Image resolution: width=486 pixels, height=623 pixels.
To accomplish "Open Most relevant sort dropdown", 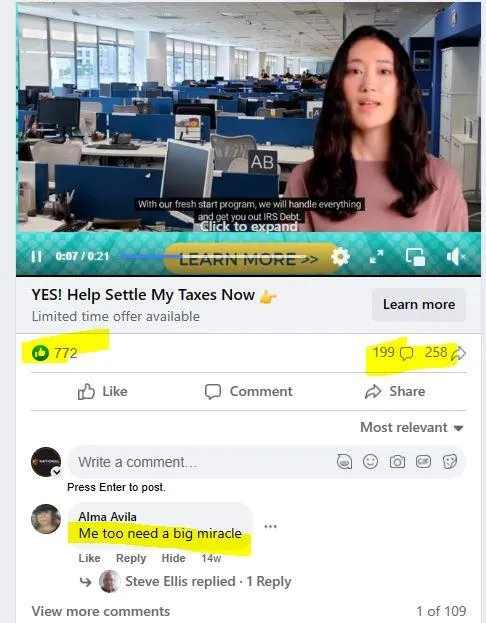I will point(412,428).
